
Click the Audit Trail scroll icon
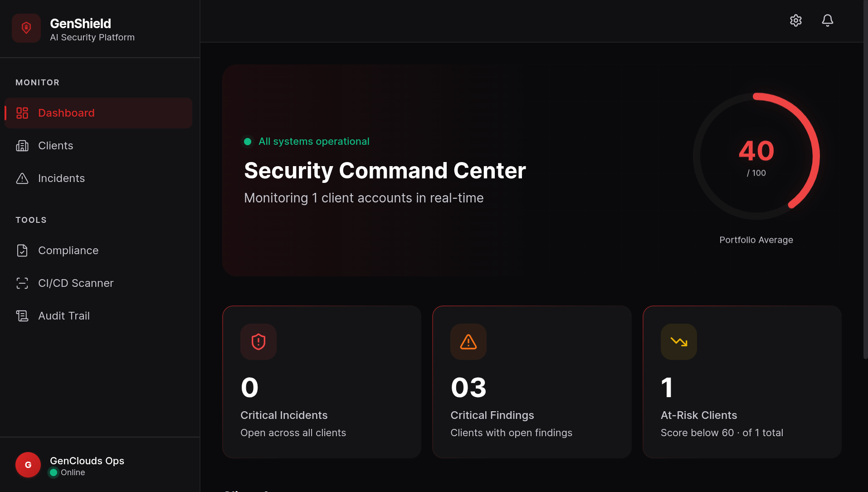[x=22, y=316]
